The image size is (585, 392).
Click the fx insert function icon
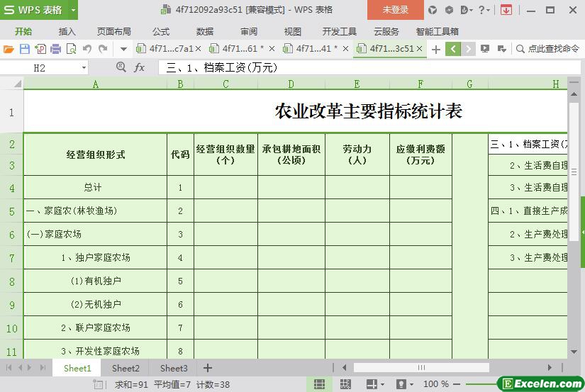140,67
